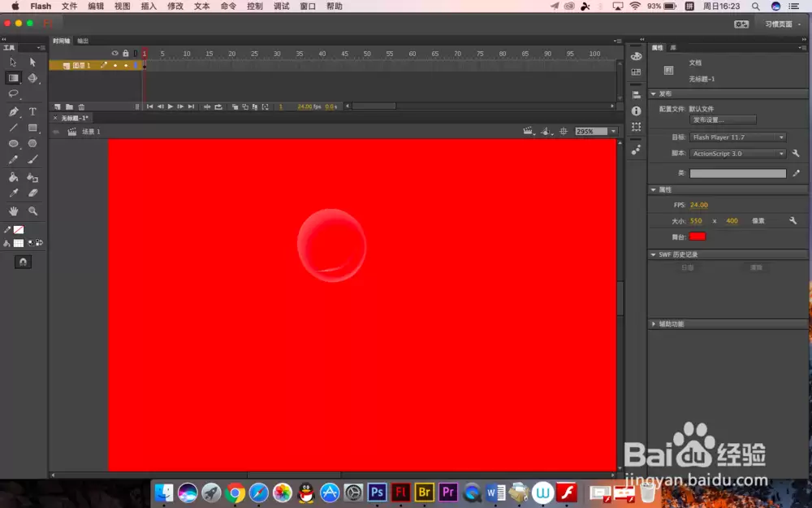Select the Text tool
This screenshot has width=812, height=508.
click(32, 111)
